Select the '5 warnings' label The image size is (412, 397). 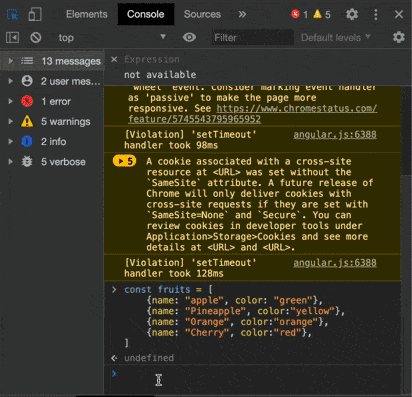[66, 122]
